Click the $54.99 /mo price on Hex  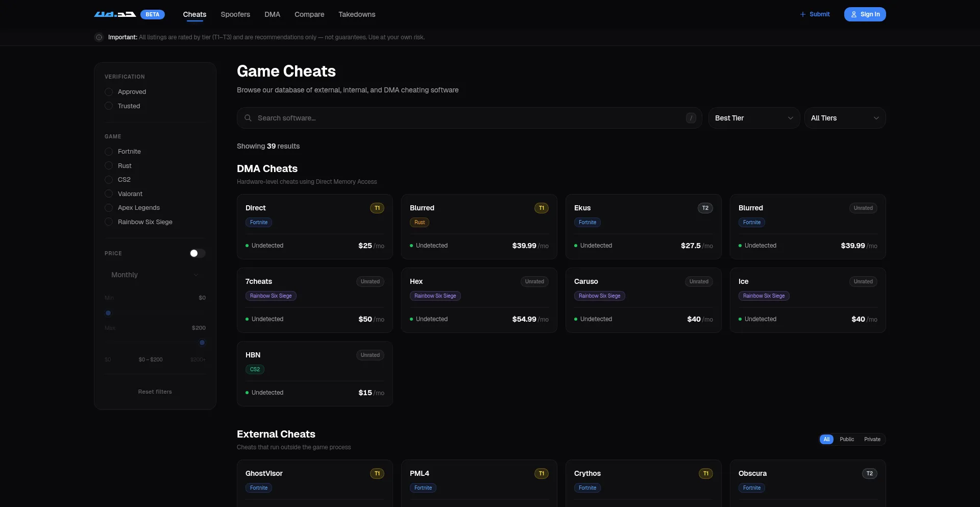(x=530, y=319)
